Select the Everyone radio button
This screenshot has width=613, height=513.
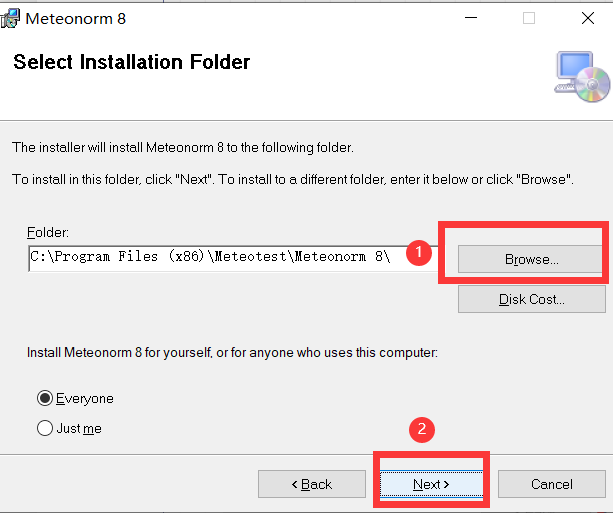click(x=45, y=398)
